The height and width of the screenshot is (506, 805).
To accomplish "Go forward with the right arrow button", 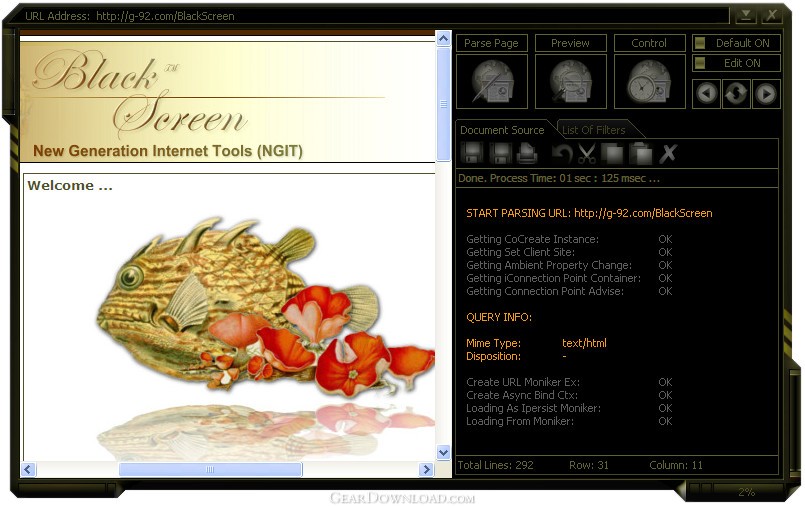I will (766, 94).
